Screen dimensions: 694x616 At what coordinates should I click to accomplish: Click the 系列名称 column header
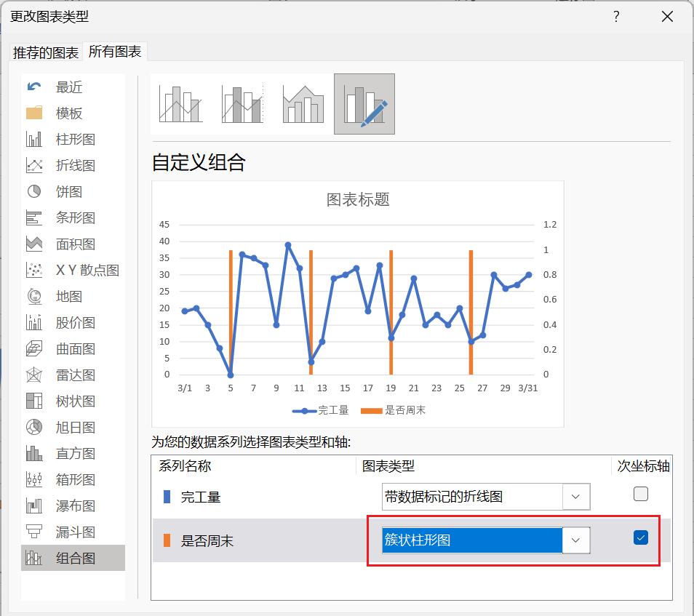pos(185,466)
